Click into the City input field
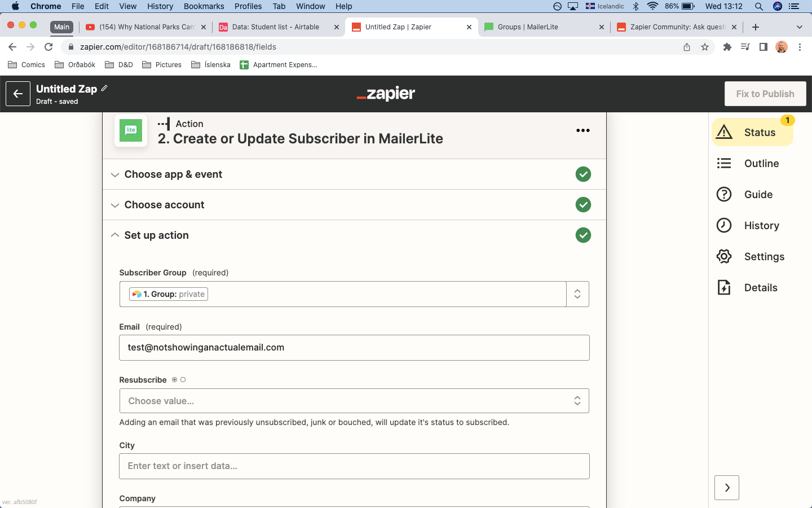The width and height of the screenshot is (812, 508). (x=354, y=466)
